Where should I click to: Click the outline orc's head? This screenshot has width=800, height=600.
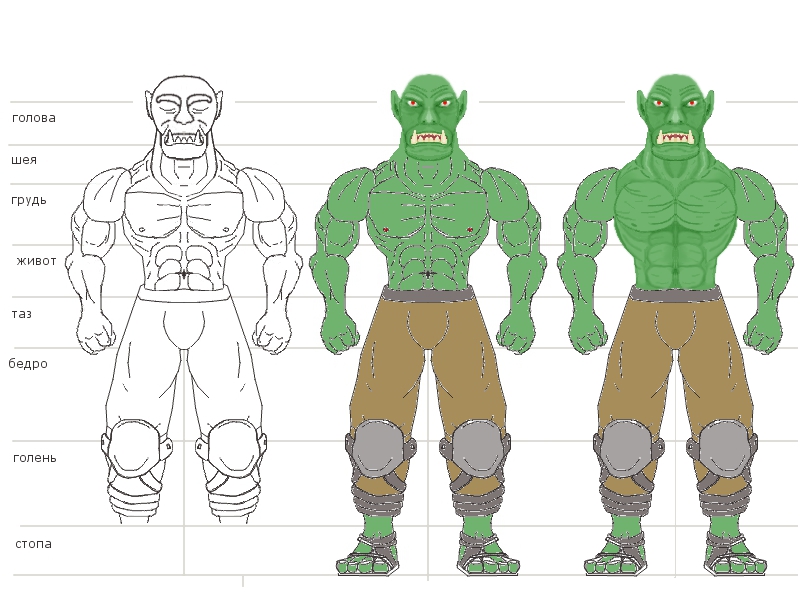click(184, 117)
